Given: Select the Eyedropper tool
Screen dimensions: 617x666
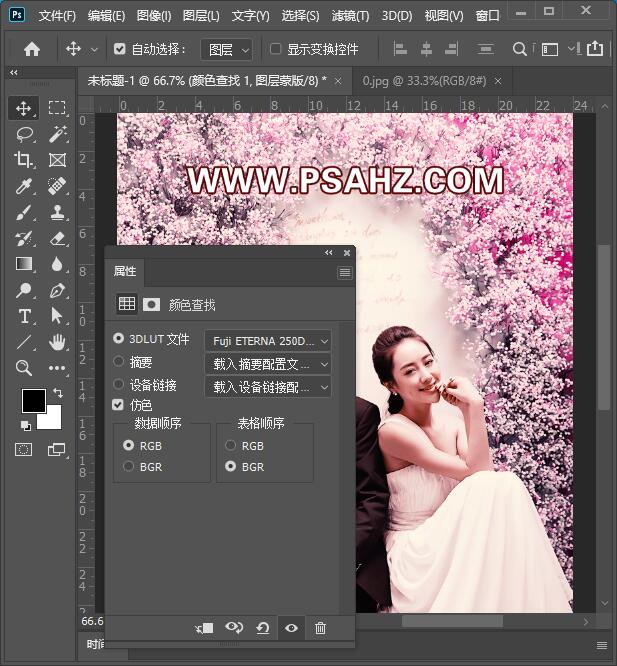Looking at the screenshot, I should pyautogui.click(x=23, y=186).
